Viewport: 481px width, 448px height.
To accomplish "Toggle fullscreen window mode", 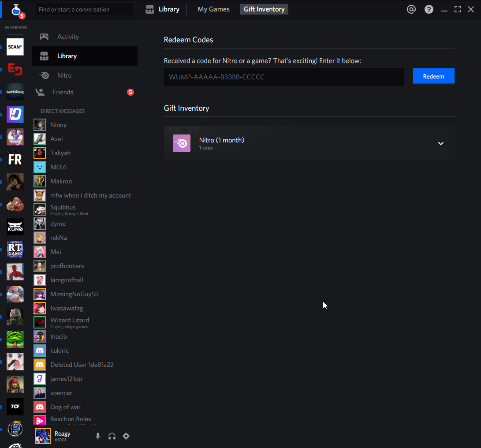I will (457, 9).
